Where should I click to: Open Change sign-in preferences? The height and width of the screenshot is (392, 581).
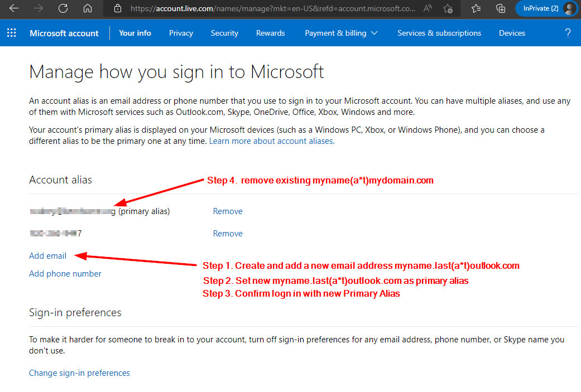point(79,372)
